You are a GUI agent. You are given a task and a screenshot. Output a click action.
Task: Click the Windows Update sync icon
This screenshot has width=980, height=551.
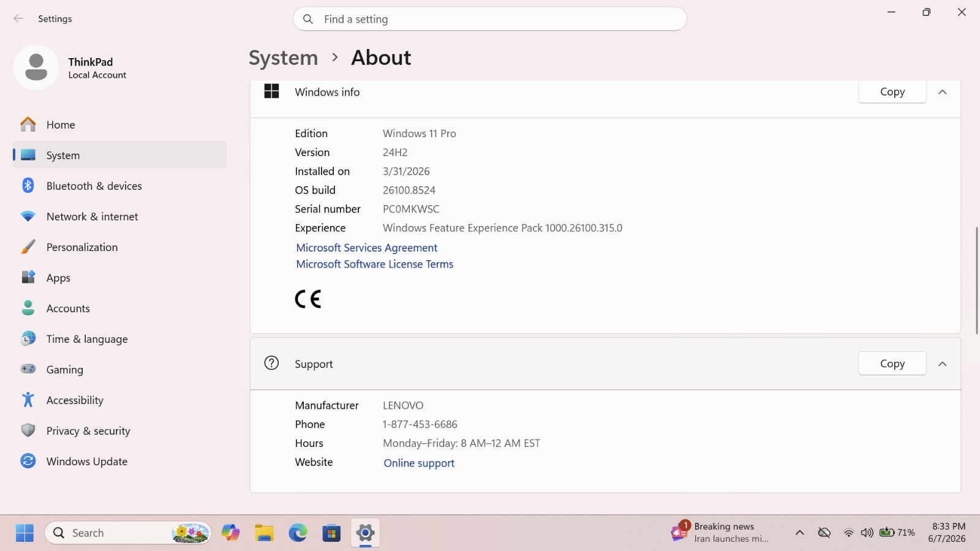click(28, 461)
